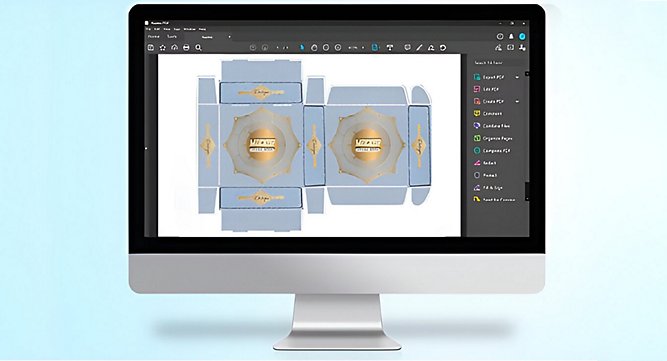
Task: Open the document tab dropdown arrow
Action: 230,37
